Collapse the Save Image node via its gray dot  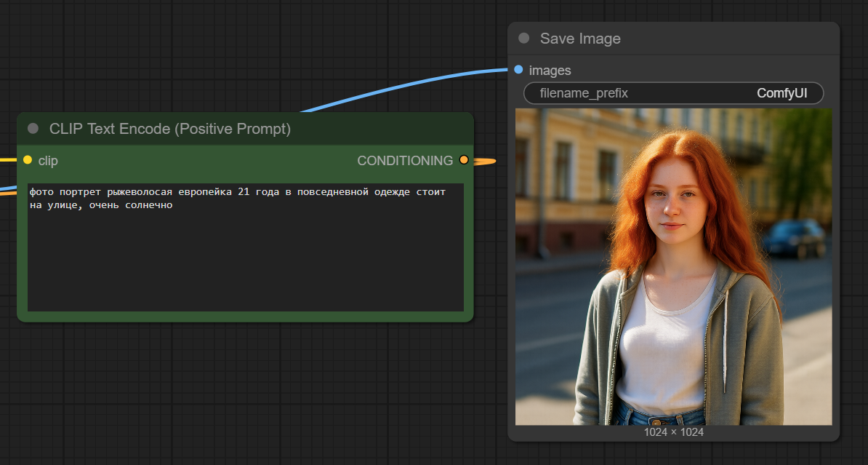click(x=523, y=39)
